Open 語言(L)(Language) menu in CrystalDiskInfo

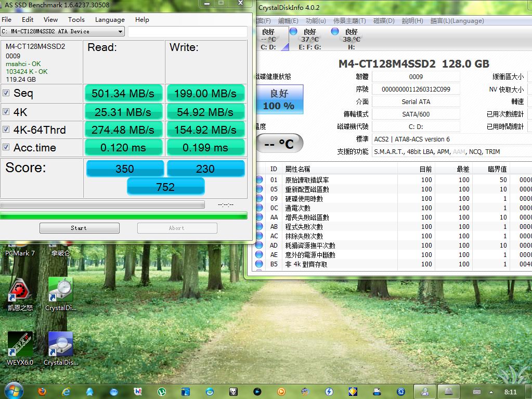457,21
